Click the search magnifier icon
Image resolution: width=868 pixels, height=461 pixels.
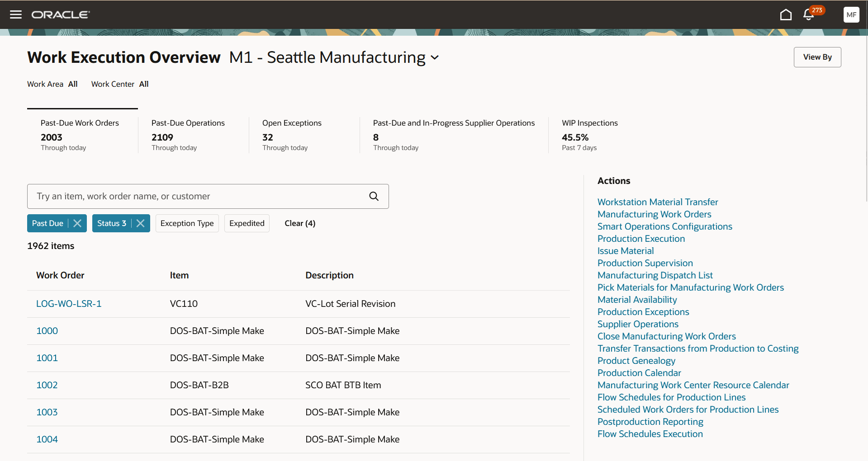tap(374, 196)
